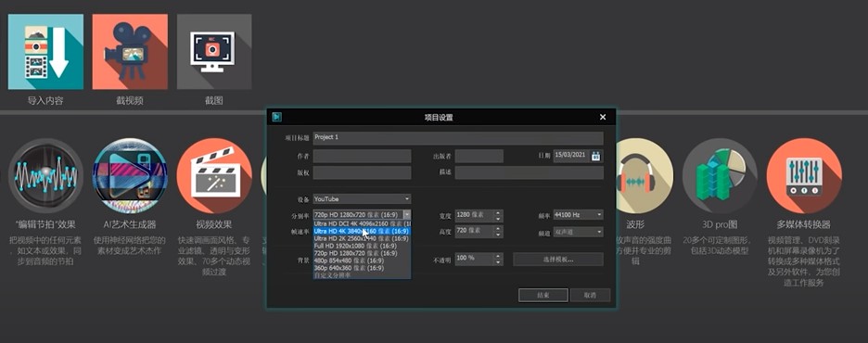This screenshot has height=343, width=868.
Task: Open the 视频效果 clapperboard icon
Action: pyautogui.click(x=214, y=176)
